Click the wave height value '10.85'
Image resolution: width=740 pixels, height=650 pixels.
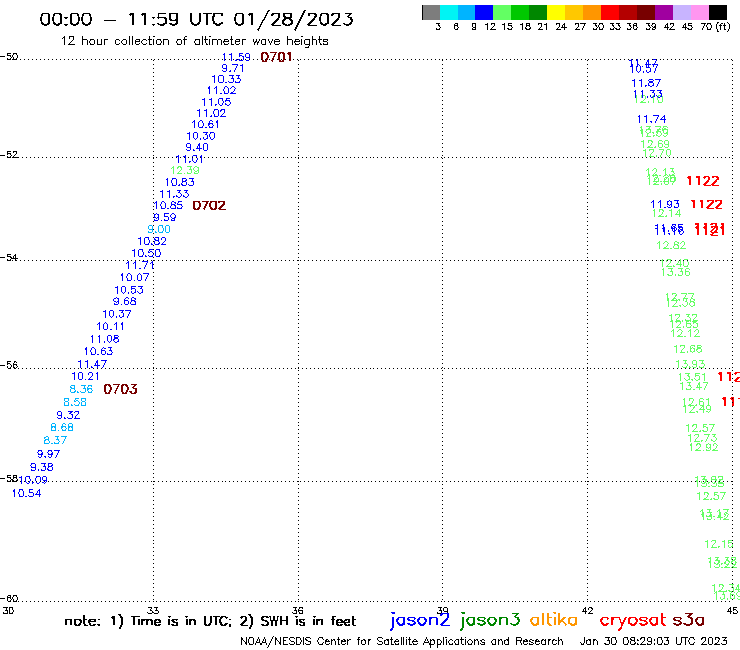[x=168, y=205]
